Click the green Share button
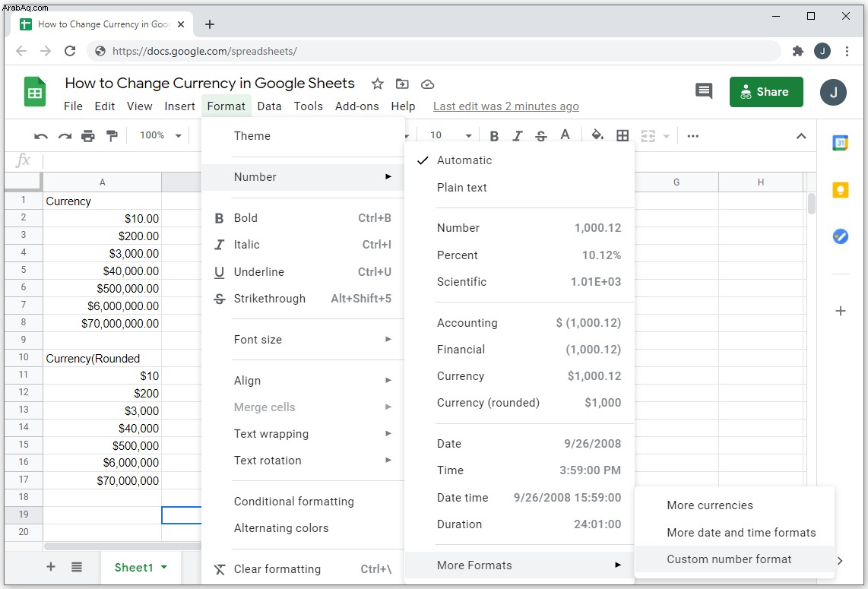 click(x=766, y=92)
